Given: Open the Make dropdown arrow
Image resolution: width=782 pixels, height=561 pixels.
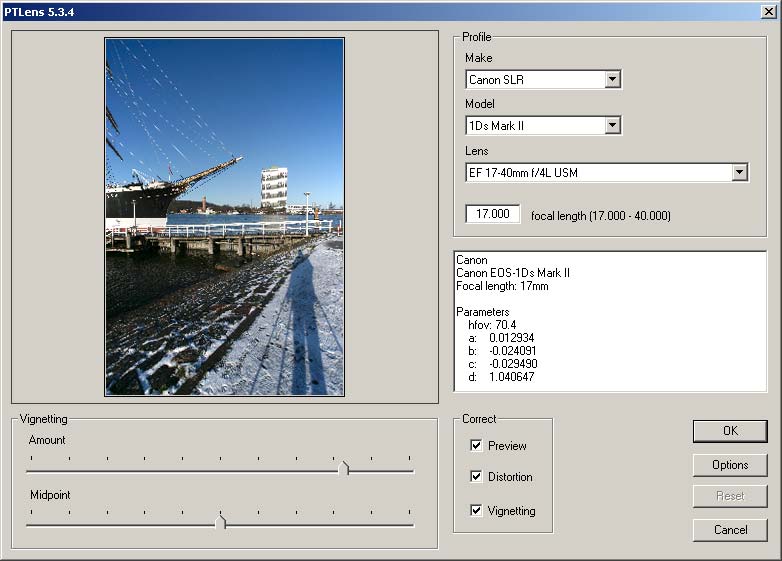Looking at the screenshot, I should 612,79.
